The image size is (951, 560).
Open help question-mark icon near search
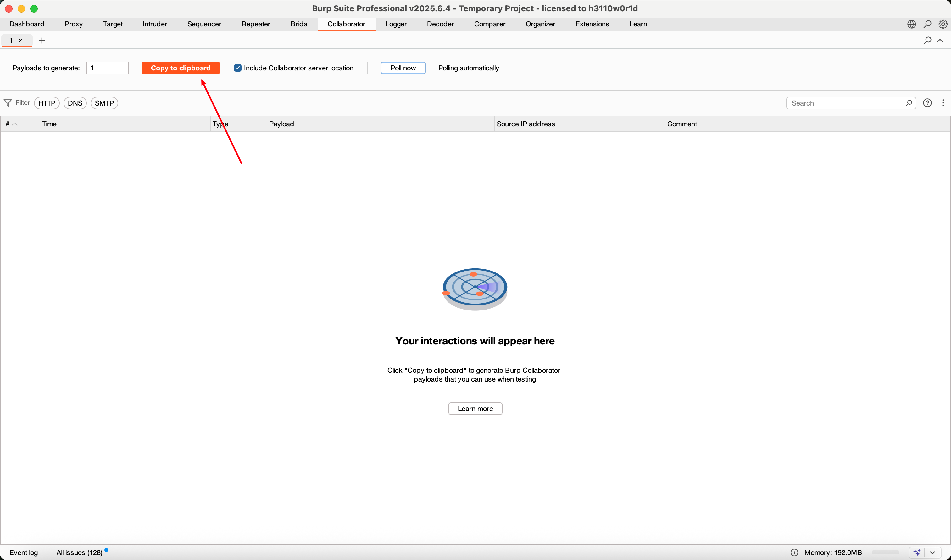click(x=927, y=103)
